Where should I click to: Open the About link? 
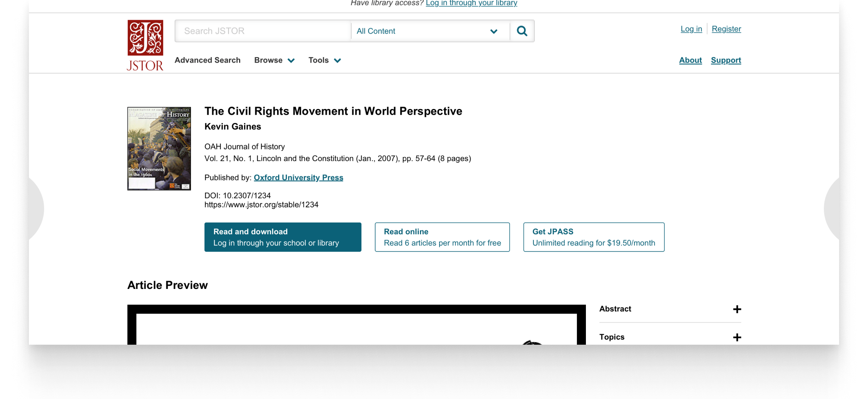point(690,60)
